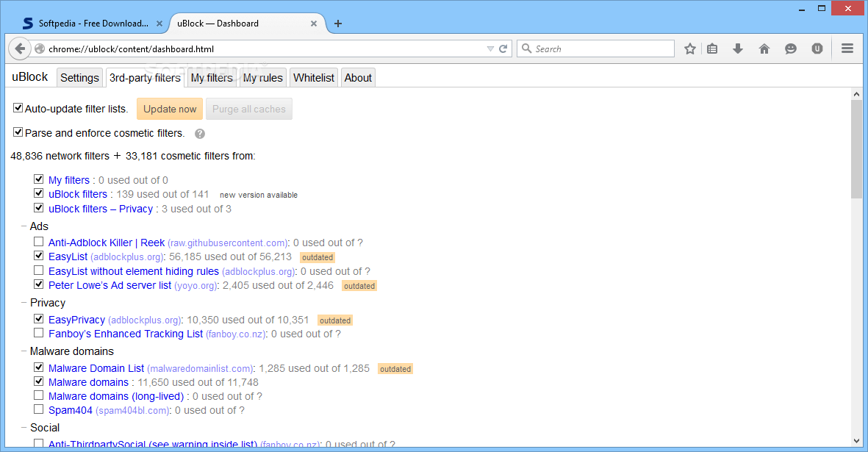The image size is (868, 452).
Task: Toggle Auto-update filter lists checkbox
Action: 18,108
